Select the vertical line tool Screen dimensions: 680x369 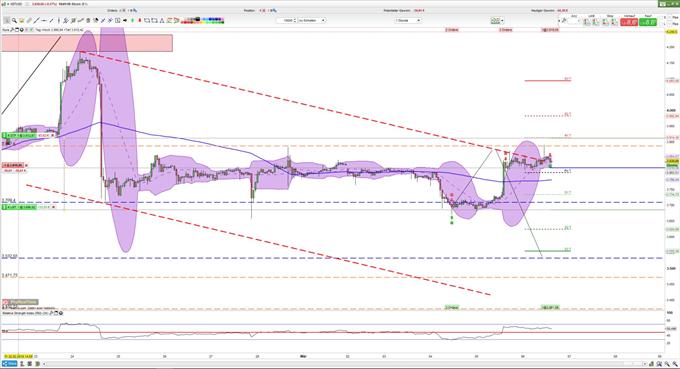point(59,20)
